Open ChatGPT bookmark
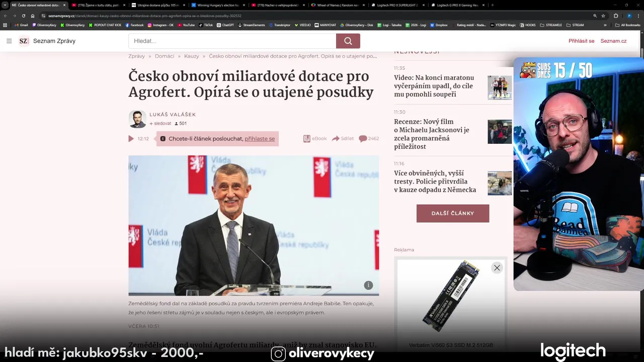The width and height of the screenshot is (644, 362). 225,25
